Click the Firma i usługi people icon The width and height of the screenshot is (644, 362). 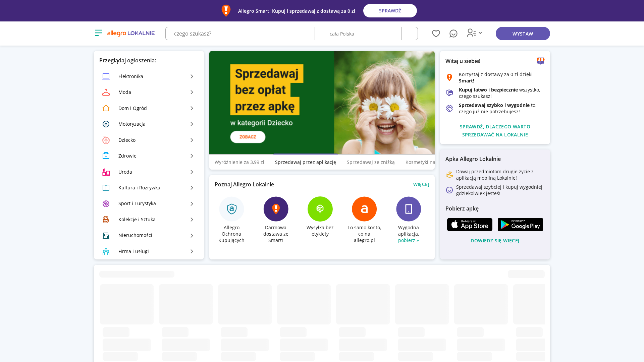point(106,251)
